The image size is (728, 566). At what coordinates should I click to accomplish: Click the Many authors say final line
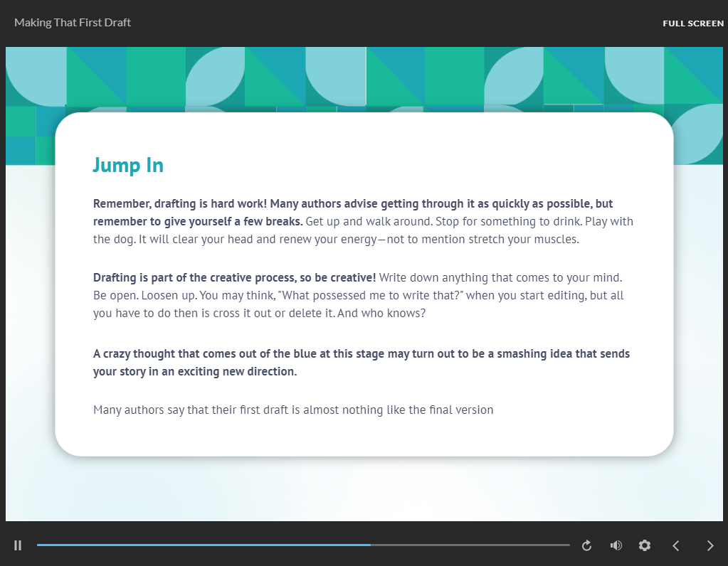click(292, 410)
